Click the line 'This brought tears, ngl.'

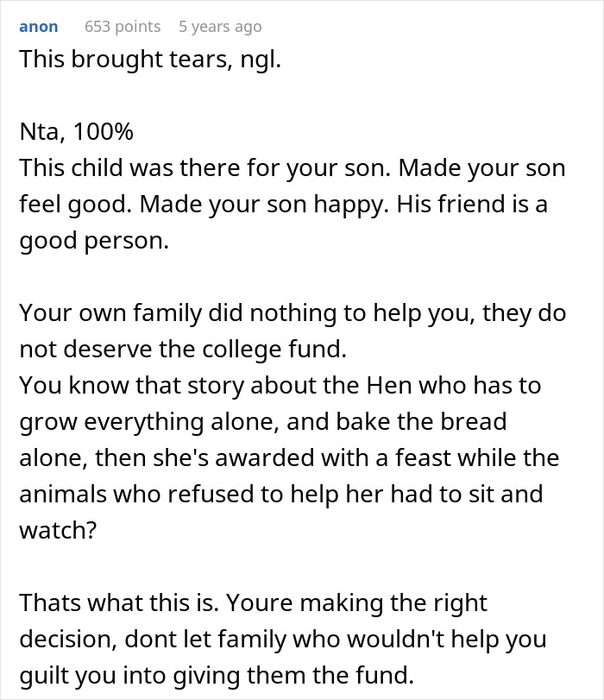tap(150, 62)
